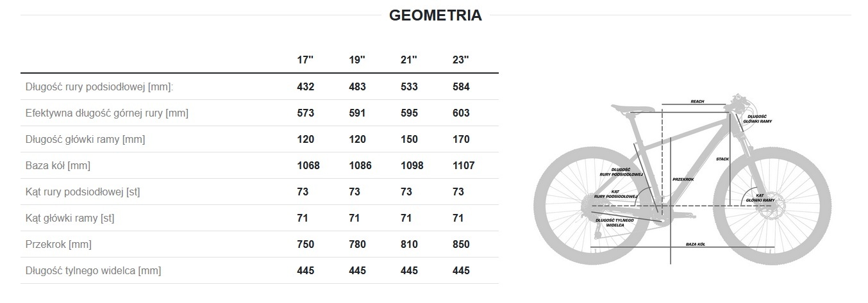Click the "Efektywna długość górnej rury" row label

(x=106, y=113)
